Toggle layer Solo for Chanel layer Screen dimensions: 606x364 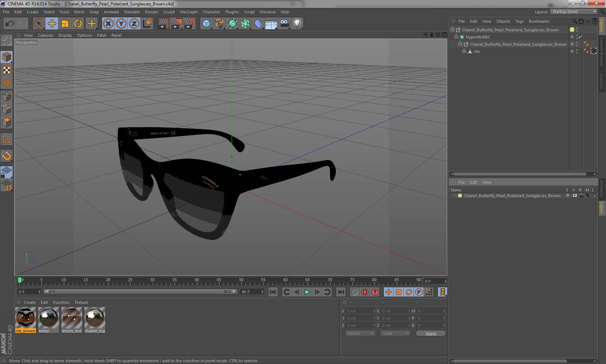(568, 196)
